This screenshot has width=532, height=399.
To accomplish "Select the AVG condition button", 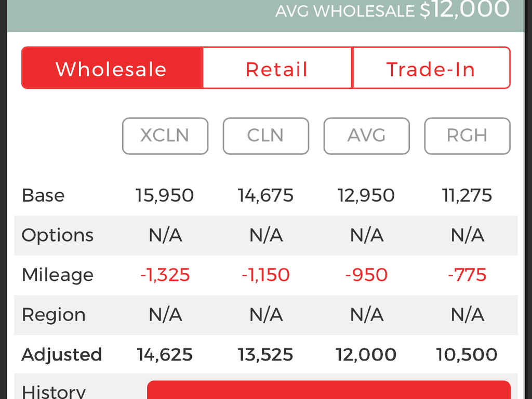I will tap(366, 136).
